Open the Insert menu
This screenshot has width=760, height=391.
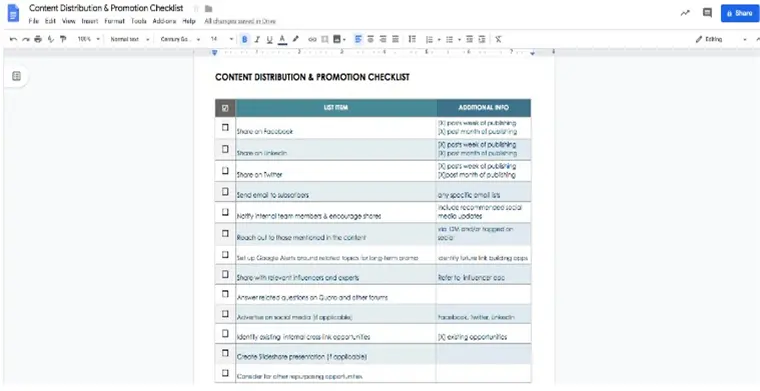[90, 21]
